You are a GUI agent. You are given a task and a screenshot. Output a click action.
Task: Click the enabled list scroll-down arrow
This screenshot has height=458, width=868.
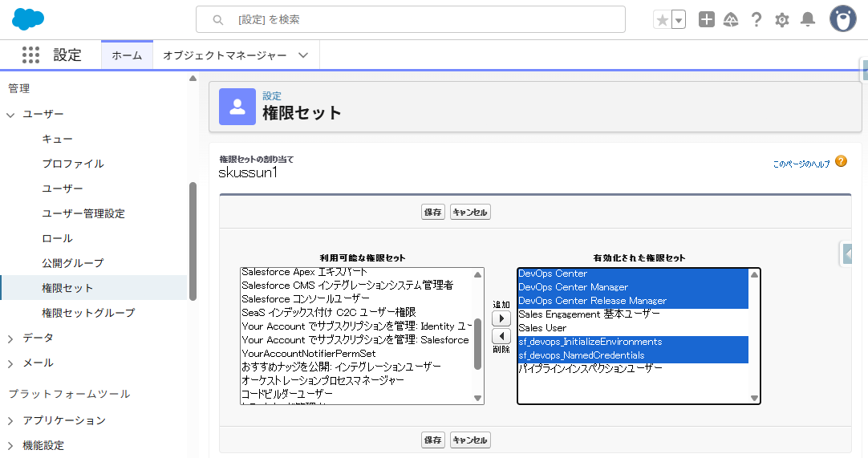pyautogui.click(x=754, y=398)
